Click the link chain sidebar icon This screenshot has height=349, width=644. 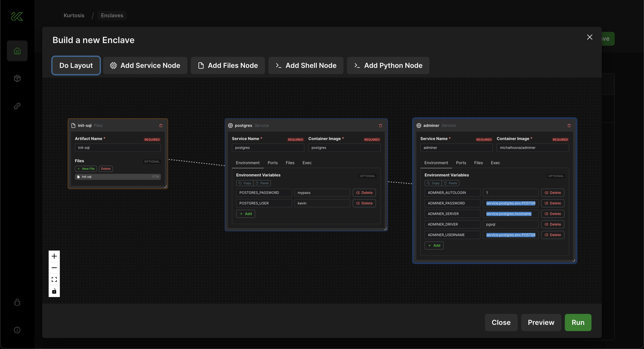tap(17, 106)
